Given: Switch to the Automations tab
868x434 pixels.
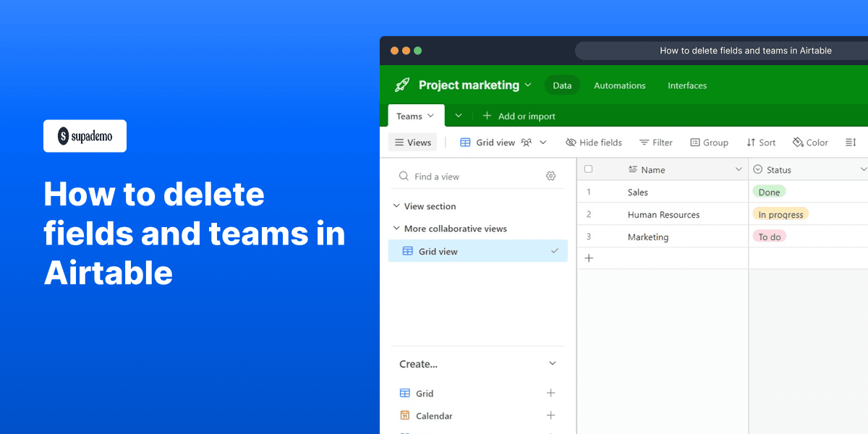Looking at the screenshot, I should tap(619, 85).
